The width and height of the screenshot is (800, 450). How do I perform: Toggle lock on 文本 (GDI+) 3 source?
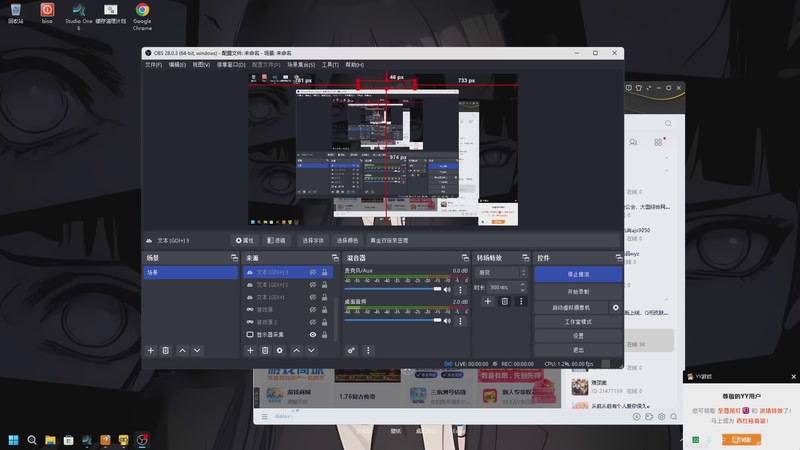pos(324,272)
